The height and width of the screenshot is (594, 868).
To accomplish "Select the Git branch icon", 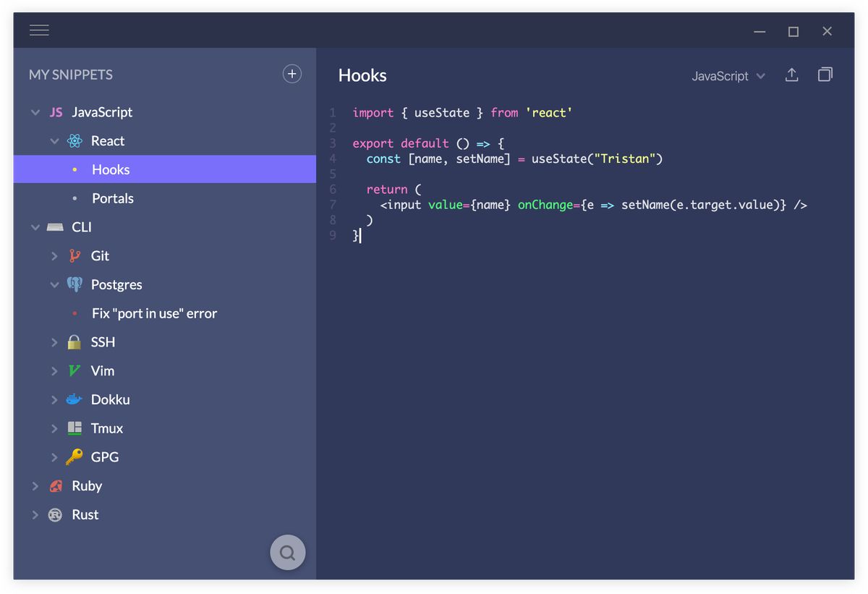I will (75, 255).
